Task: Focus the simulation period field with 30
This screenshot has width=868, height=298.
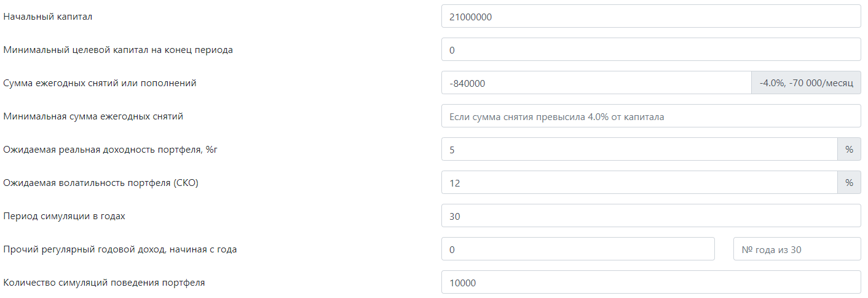Action: pyautogui.click(x=651, y=216)
